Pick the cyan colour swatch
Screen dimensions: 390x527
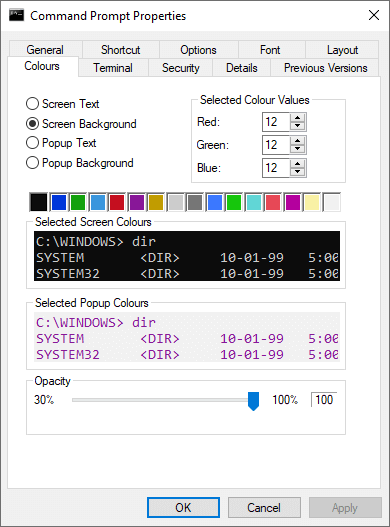pyautogui.click(x=254, y=202)
